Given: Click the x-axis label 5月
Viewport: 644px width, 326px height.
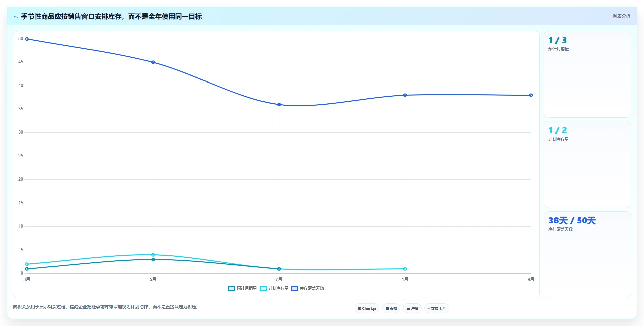Looking at the screenshot, I should pyautogui.click(x=153, y=280).
